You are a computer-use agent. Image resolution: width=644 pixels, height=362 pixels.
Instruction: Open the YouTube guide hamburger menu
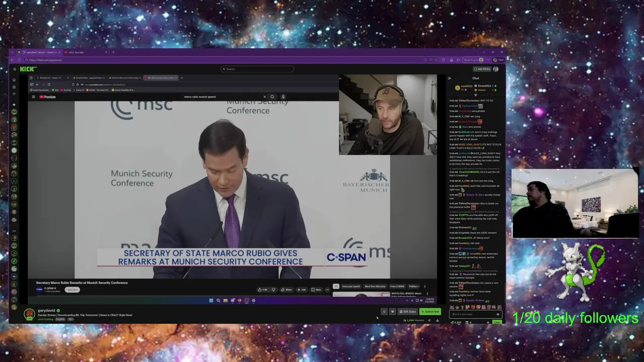[x=34, y=97]
